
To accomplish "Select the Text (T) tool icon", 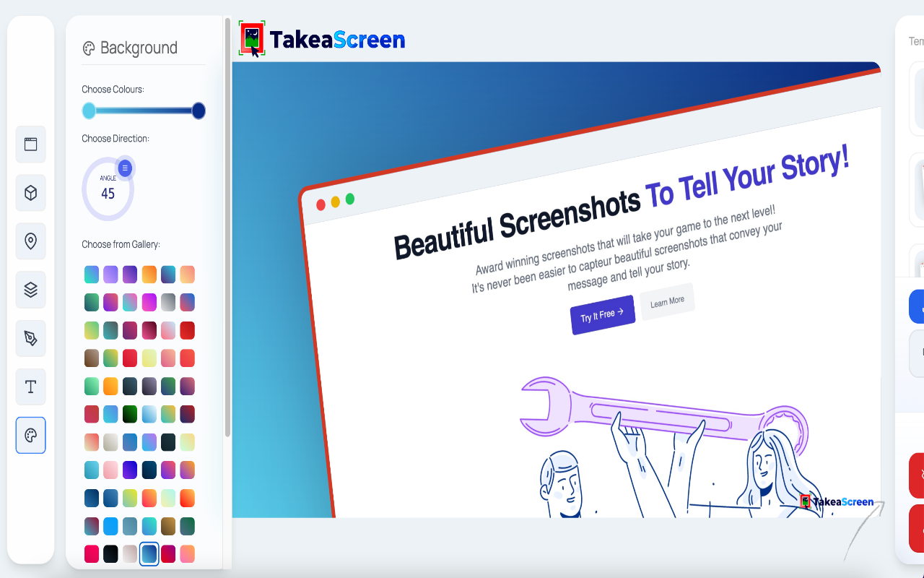I will click(x=30, y=387).
